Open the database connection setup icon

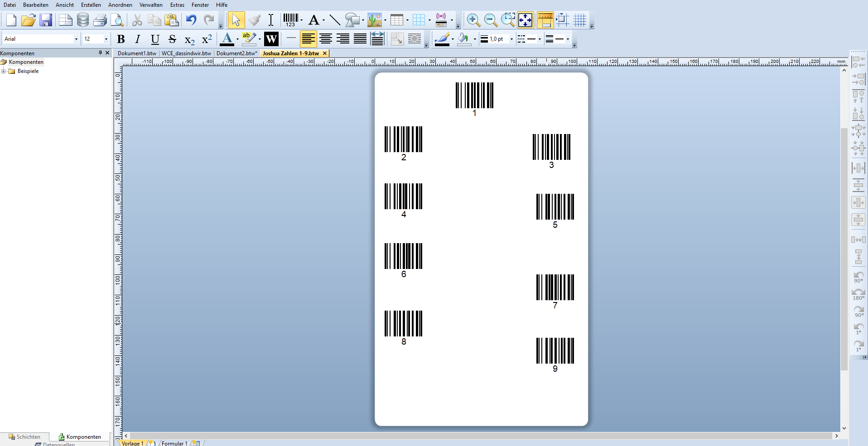(83, 20)
